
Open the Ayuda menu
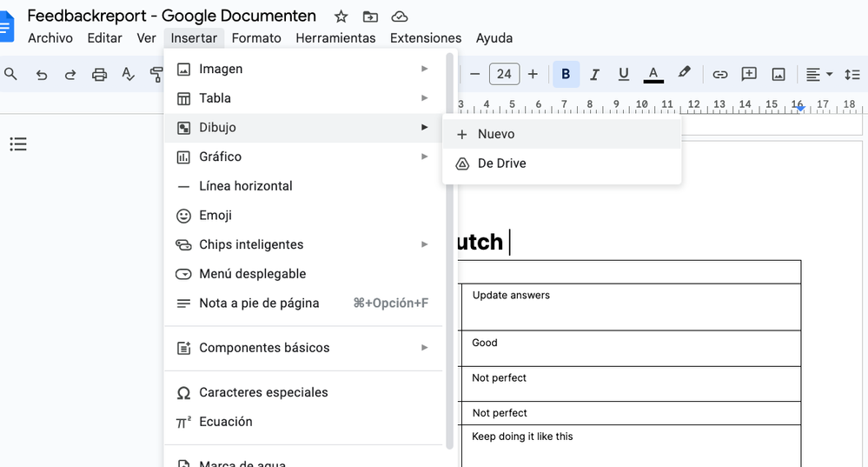point(494,38)
